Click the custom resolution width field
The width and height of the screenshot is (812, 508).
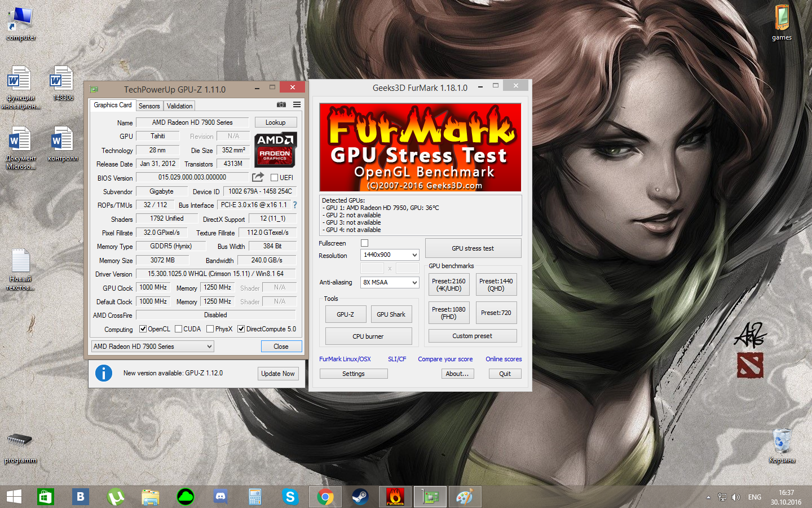click(x=372, y=268)
